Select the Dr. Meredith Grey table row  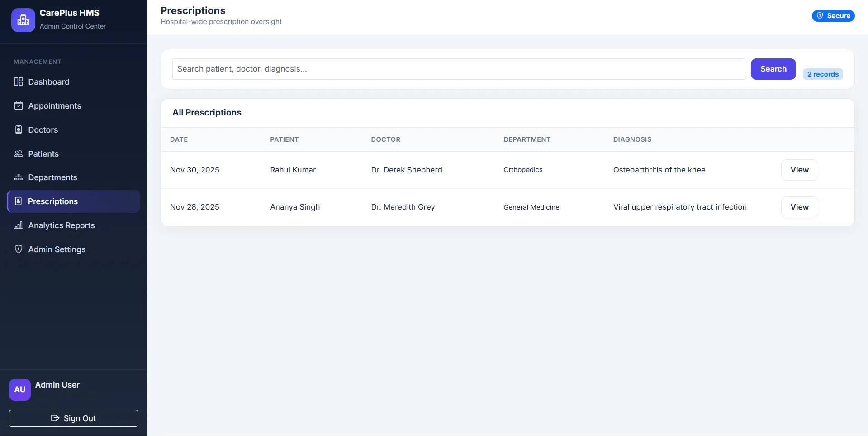click(508, 207)
